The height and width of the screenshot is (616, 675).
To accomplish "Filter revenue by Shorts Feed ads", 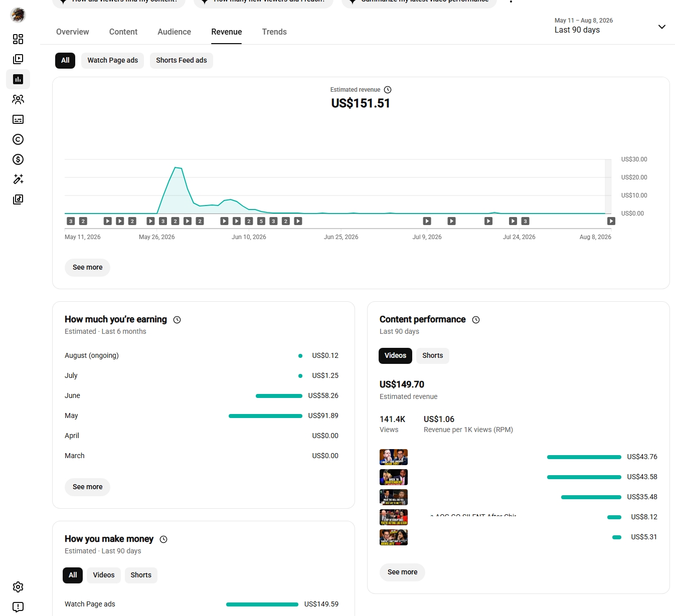I will (182, 60).
